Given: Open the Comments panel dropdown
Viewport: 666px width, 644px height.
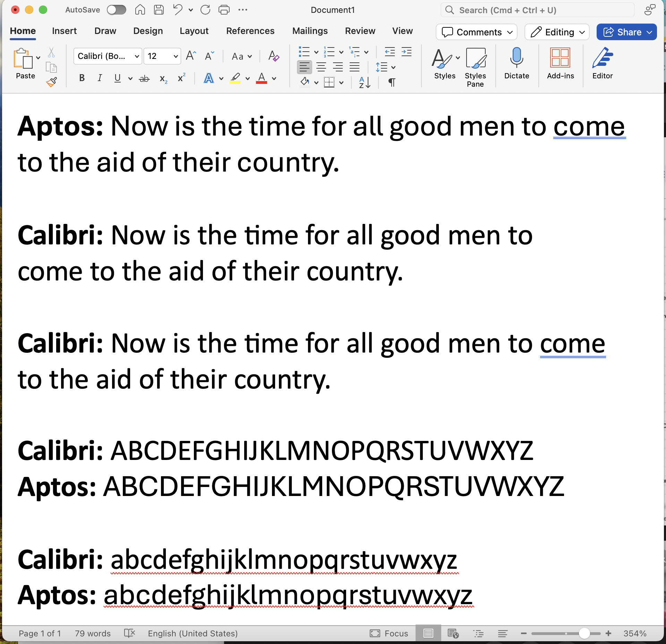Looking at the screenshot, I should pyautogui.click(x=509, y=32).
